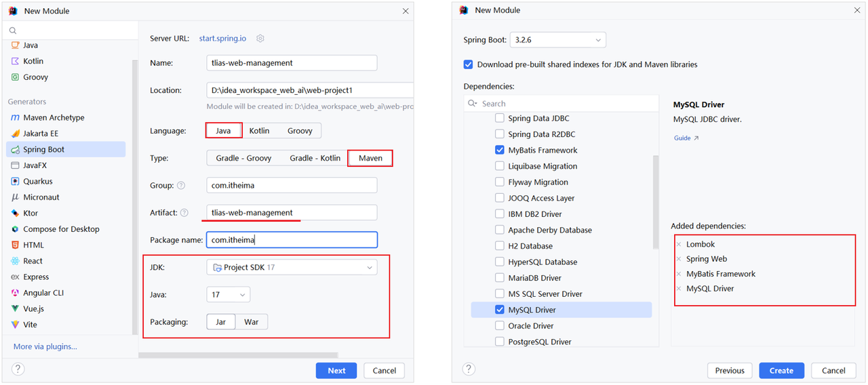Choose the Jakarta EE generator icon
Viewport: 868px width, 385px height.
tap(15, 134)
